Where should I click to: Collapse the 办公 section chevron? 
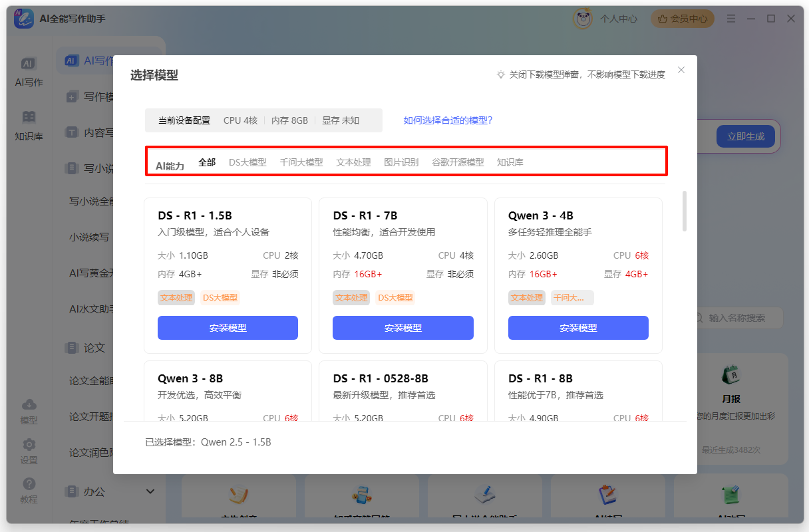(x=150, y=491)
